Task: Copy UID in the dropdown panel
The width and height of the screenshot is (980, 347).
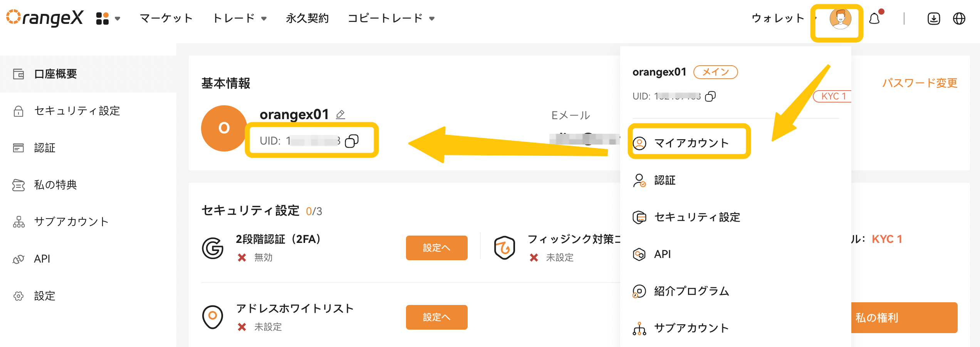Action: (x=710, y=96)
